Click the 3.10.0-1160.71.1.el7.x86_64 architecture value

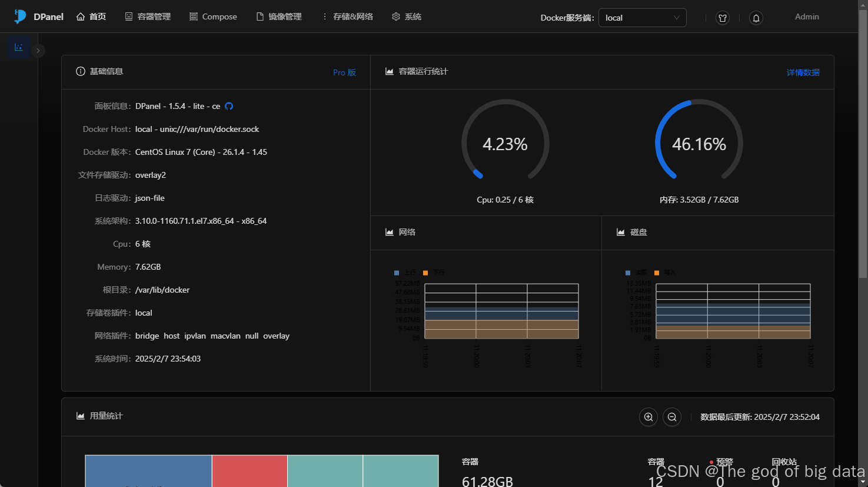coord(201,221)
